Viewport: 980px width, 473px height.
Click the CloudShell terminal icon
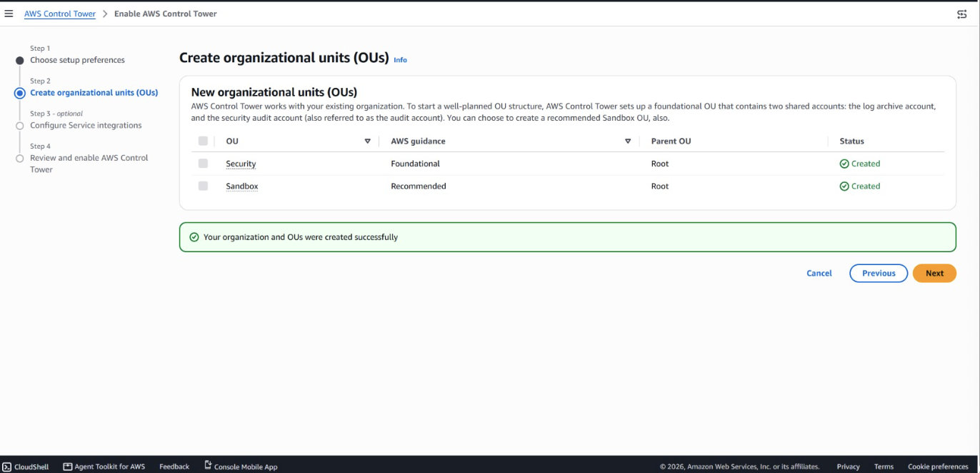6,467
